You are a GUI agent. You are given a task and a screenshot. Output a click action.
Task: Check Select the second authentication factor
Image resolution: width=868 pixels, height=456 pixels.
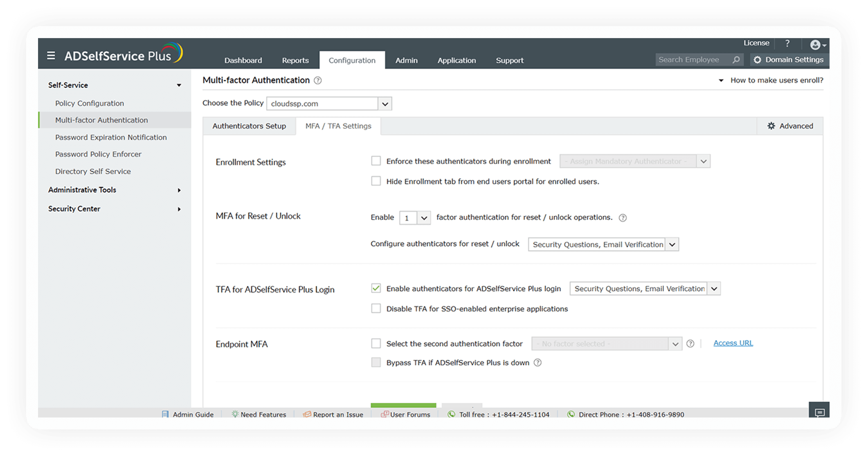tap(376, 343)
